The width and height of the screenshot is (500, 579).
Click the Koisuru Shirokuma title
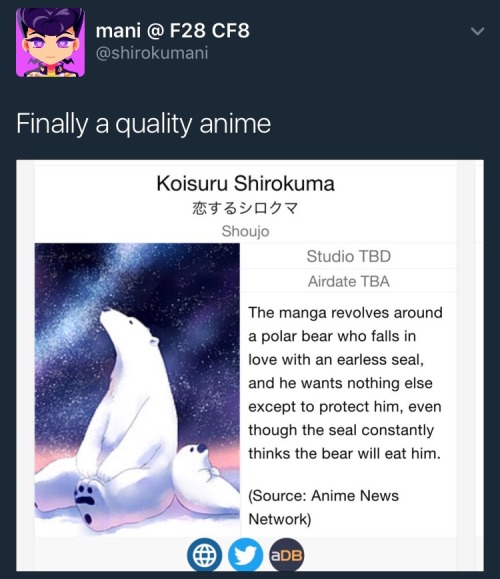coord(246,183)
